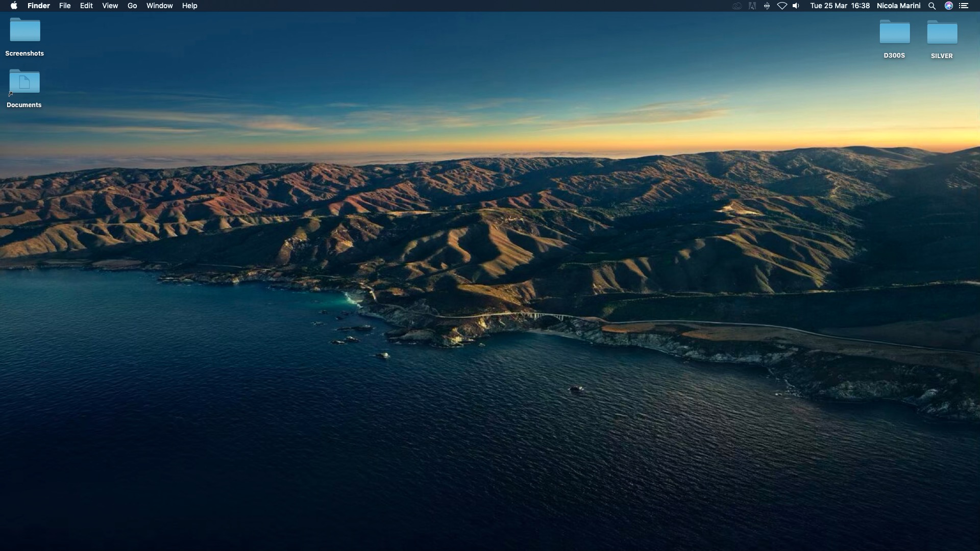This screenshot has width=980, height=551.
Task: Open the Apple menu
Action: tap(14, 6)
